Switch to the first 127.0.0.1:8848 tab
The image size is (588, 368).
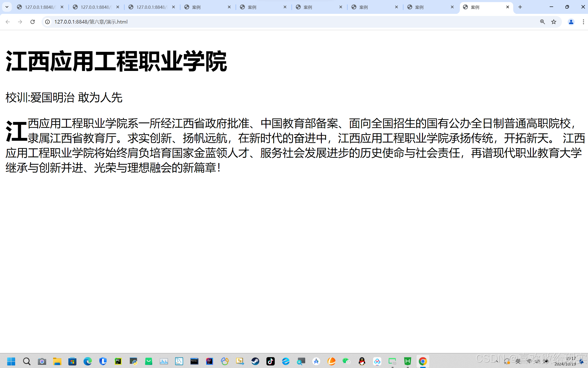(x=39, y=7)
